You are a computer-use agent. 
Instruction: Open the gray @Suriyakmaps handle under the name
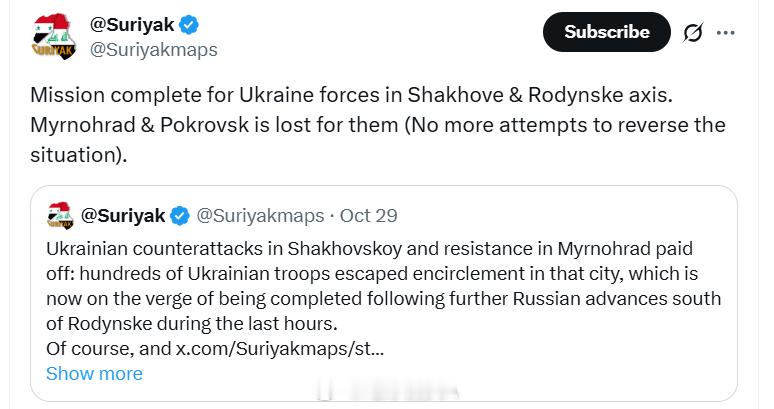click(154, 49)
